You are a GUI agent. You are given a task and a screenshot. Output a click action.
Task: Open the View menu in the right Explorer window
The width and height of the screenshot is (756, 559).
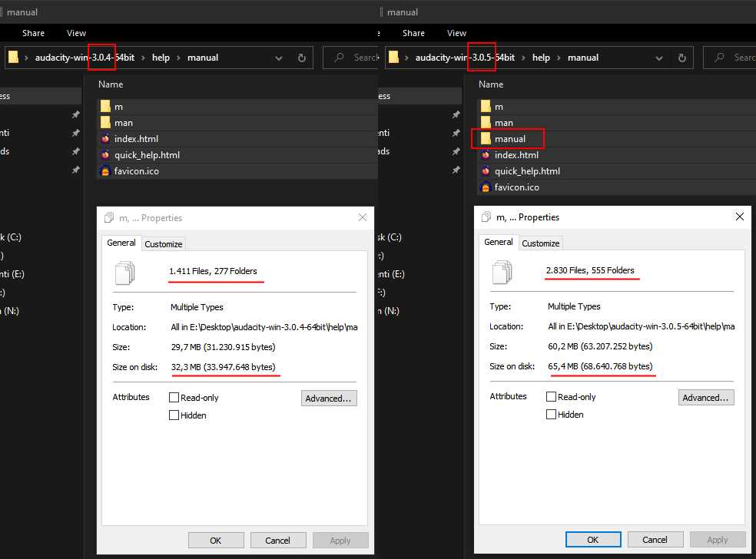[456, 33]
